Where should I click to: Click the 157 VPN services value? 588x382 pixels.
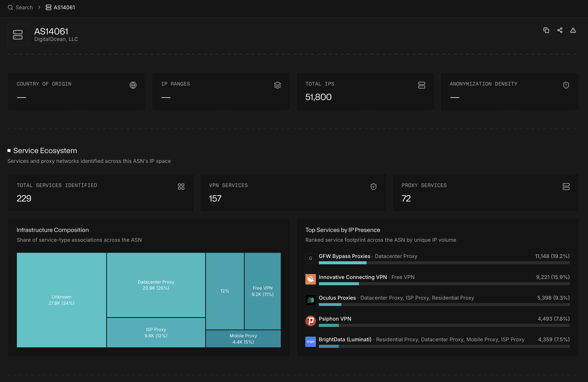tap(215, 198)
